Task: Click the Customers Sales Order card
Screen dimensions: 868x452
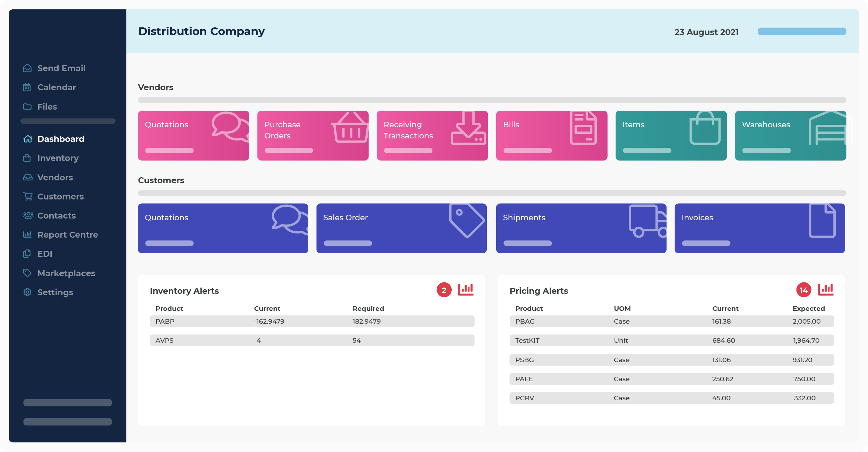Action: click(x=402, y=228)
